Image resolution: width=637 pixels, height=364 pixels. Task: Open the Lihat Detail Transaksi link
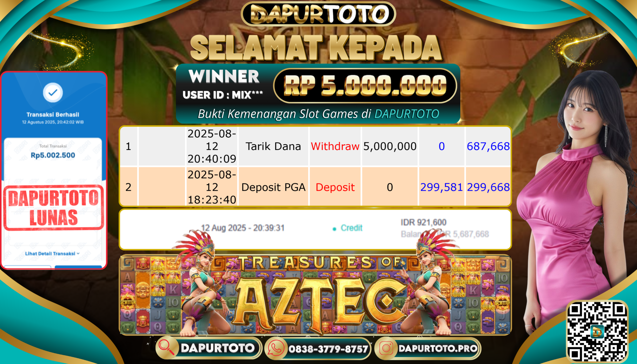click(x=52, y=254)
